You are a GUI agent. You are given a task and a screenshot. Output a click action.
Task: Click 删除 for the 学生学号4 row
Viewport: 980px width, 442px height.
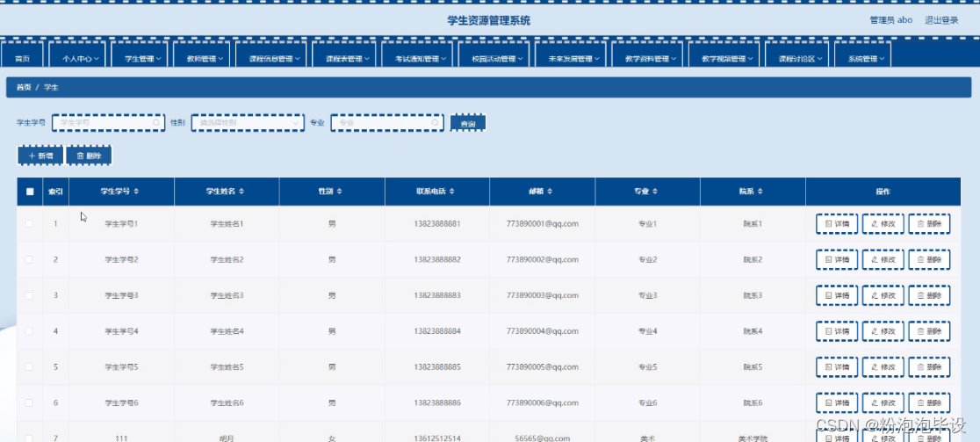click(929, 331)
